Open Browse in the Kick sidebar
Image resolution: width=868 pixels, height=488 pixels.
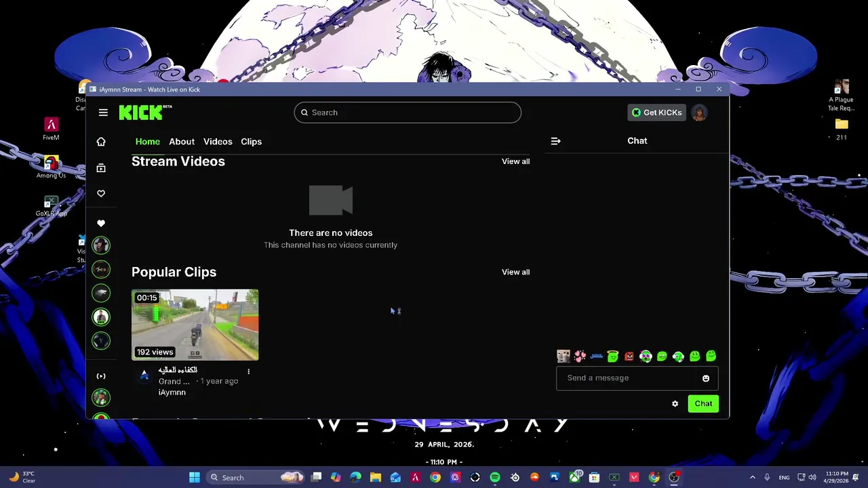tap(101, 168)
